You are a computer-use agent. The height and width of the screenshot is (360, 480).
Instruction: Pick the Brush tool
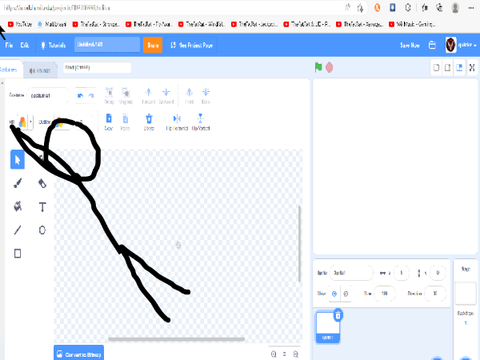17,183
